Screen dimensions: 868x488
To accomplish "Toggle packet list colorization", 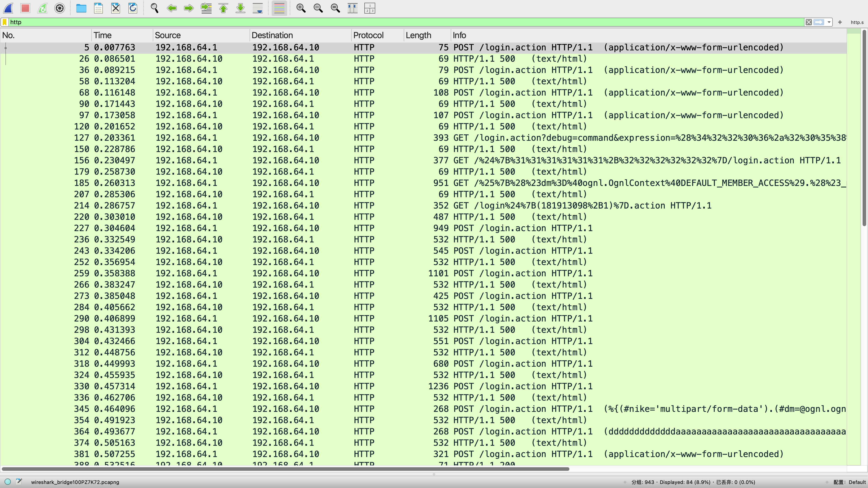I will pos(279,8).
